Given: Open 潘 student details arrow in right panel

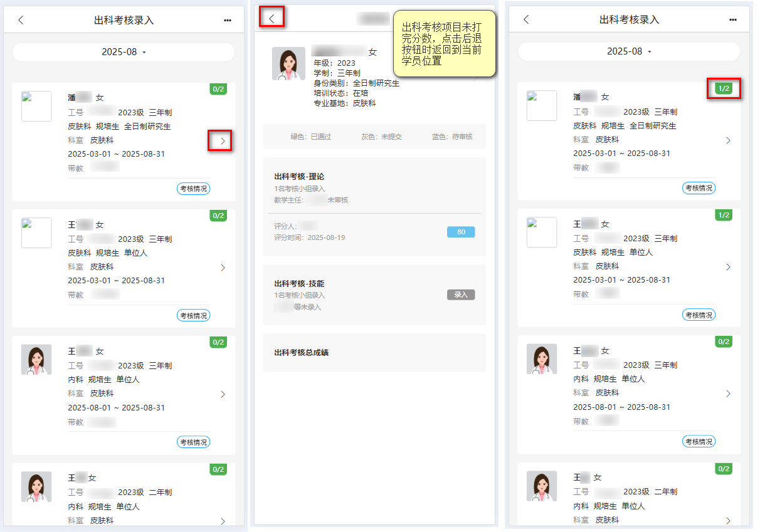Looking at the screenshot, I should tap(728, 140).
